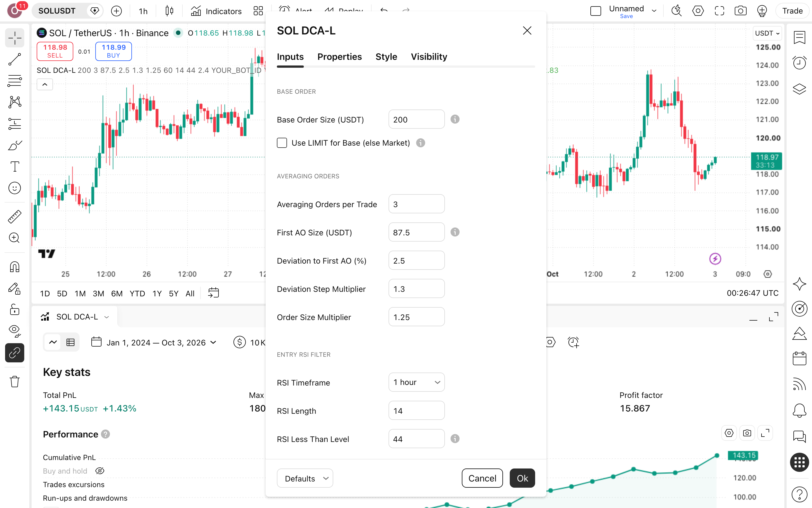Screen dimensions: 812x508
Task: Select the 1M time range
Action: click(80, 293)
